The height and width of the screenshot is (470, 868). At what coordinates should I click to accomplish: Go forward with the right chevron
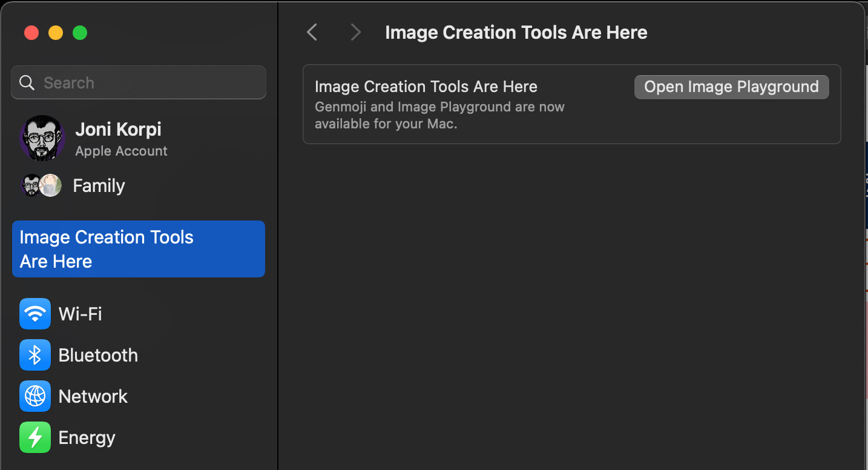click(x=355, y=32)
